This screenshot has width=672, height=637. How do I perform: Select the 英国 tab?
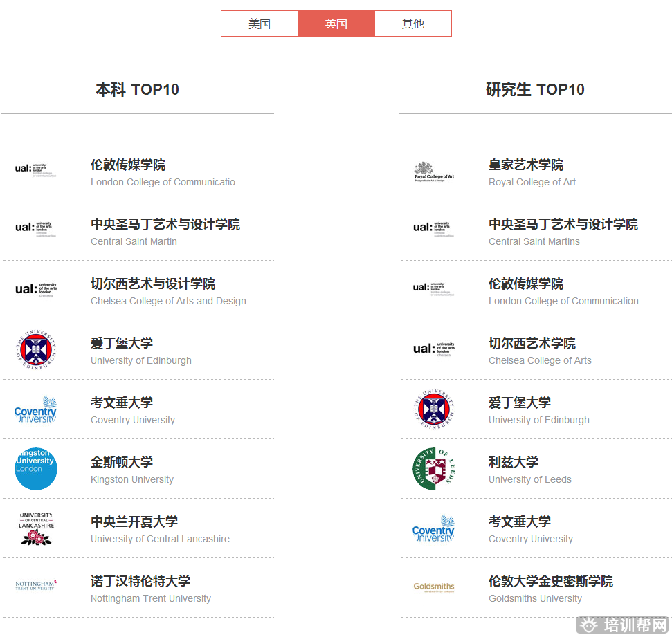[336, 24]
